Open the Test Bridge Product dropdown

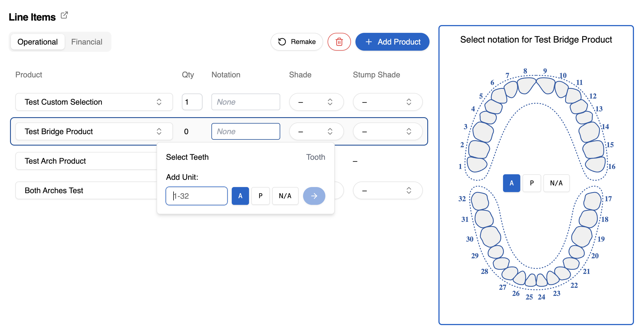[x=94, y=131]
